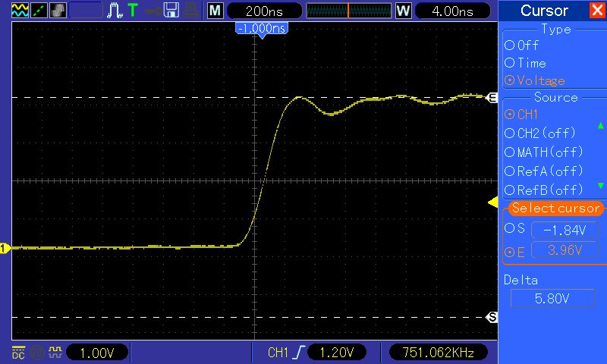Select the Time cursor type
Image resolution: width=607 pixels, height=364 pixels.
tap(525, 63)
